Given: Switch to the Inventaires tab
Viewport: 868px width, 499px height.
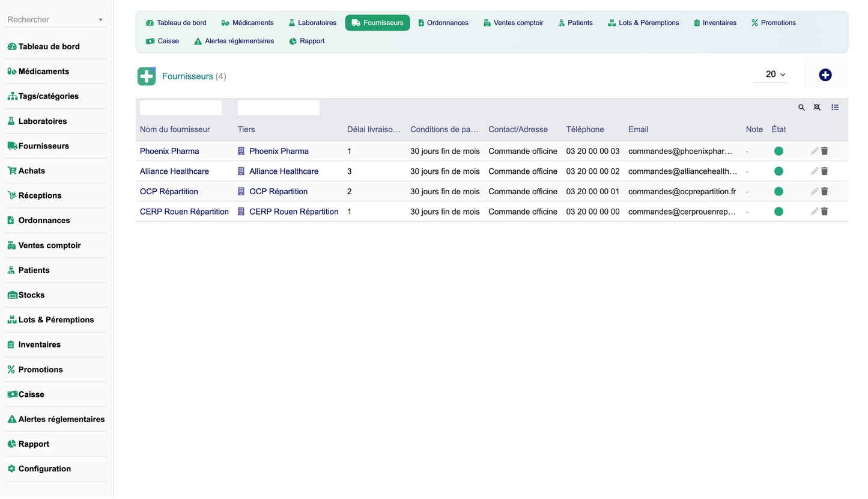Looking at the screenshot, I should point(715,23).
